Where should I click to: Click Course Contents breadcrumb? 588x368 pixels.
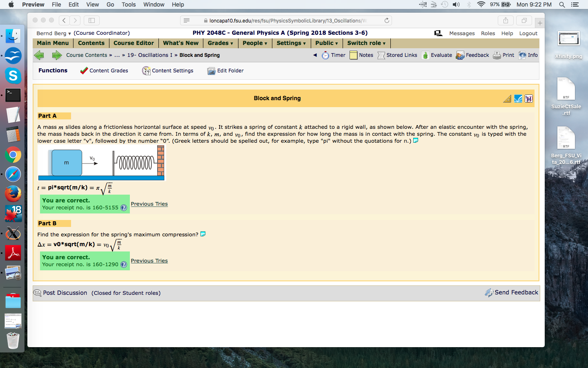tap(87, 55)
